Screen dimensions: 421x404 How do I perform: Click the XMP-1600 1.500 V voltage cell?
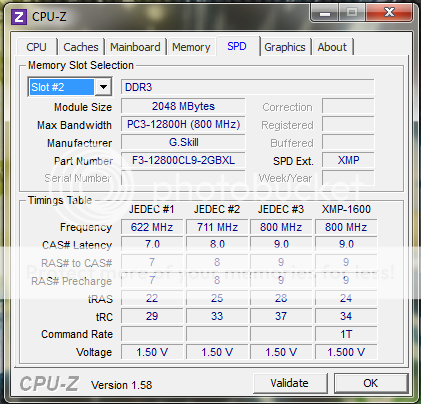pos(346,352)
